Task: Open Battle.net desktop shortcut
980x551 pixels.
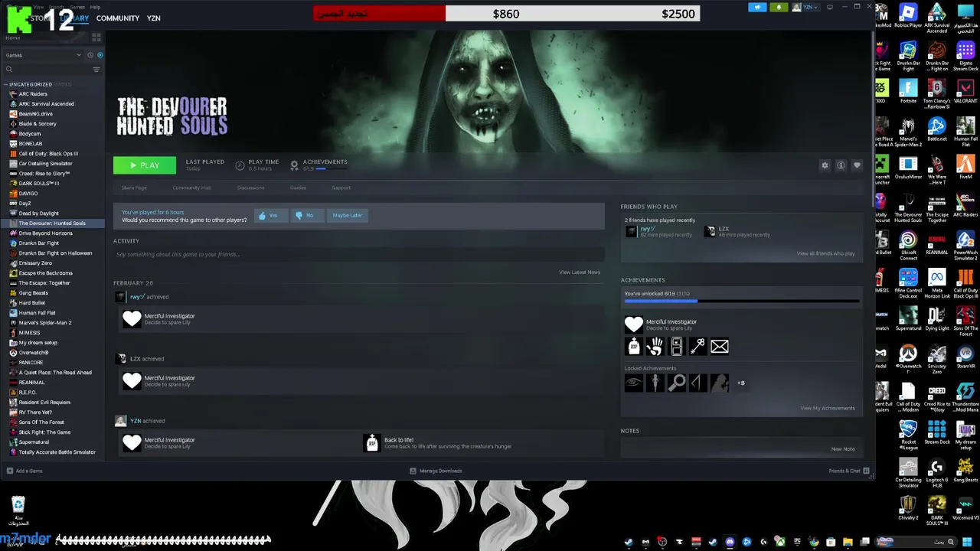Action: (937, 130)
